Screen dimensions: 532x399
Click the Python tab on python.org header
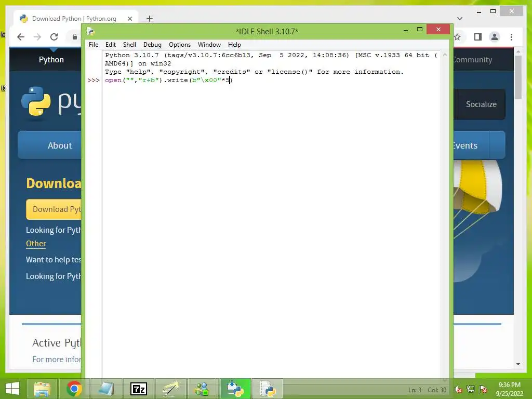(x=51, y=60)
